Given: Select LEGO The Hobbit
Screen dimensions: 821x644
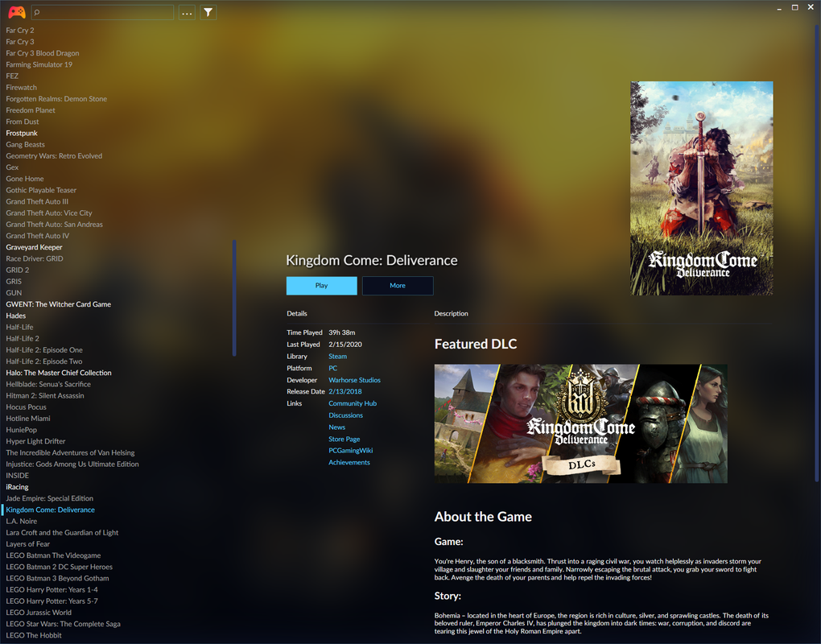Looking at the screenshot, I should (x=34, y=635).
